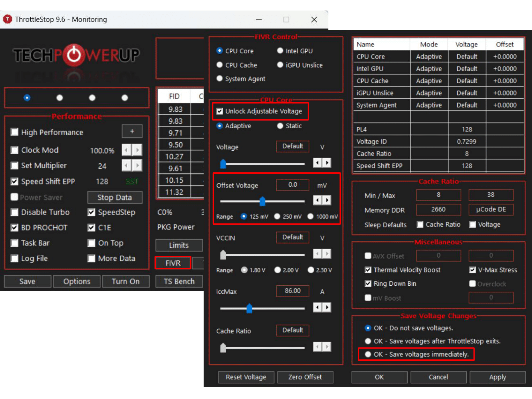Select the first profile radio button
This screenshot has width=532, height=399.
click(x=27, y=98)
